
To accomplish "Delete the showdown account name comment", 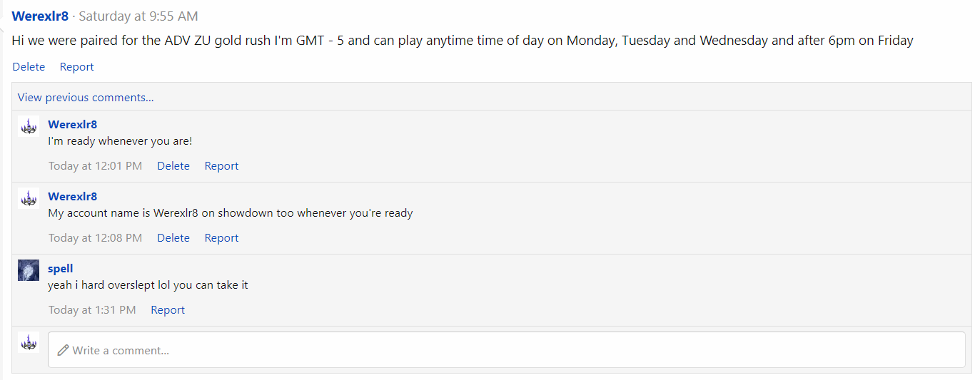I will coord(173,237).
